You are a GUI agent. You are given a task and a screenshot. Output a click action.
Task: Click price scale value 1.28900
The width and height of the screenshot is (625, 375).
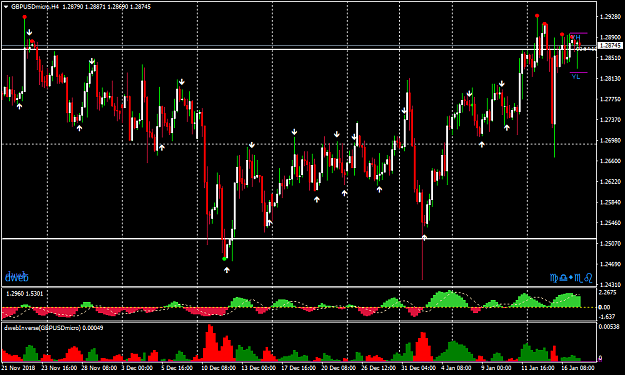pyautogui.click(x=610, y=37)
